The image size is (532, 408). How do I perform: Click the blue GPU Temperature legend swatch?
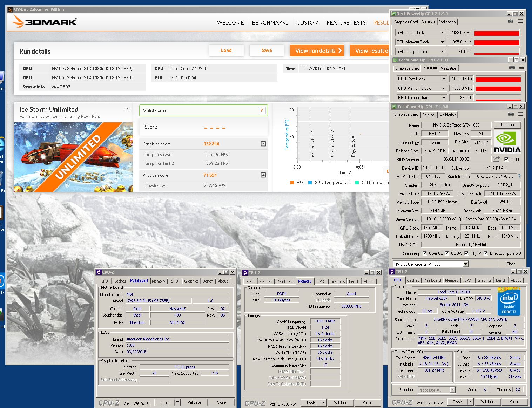(x=310, y=182)
